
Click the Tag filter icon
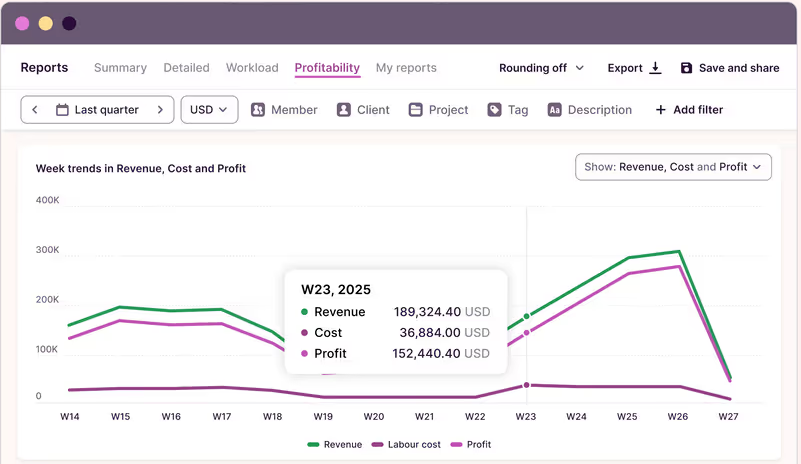tap(494, 110)
